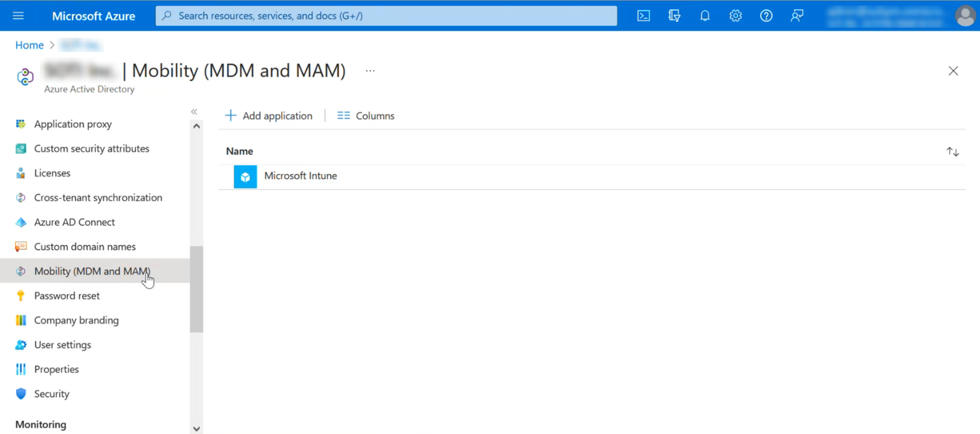Select Password reset in the sidebar
Screen dimensions: 980x434
66,295
